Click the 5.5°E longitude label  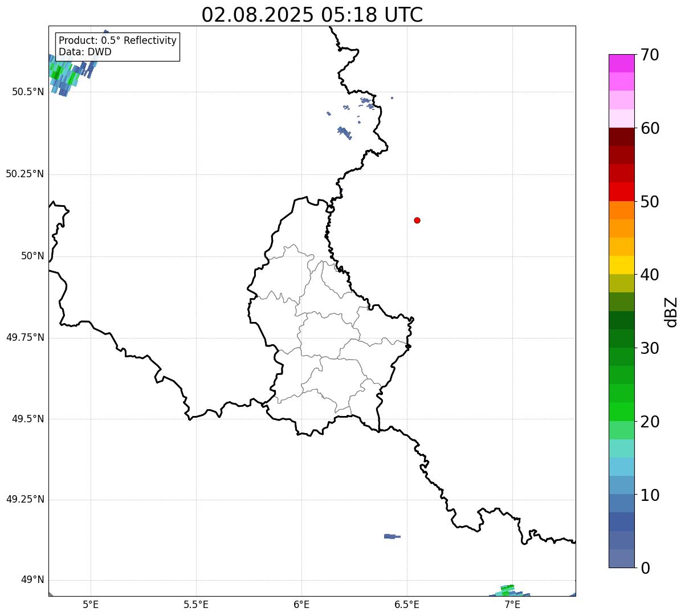click(x=196, y=604)
